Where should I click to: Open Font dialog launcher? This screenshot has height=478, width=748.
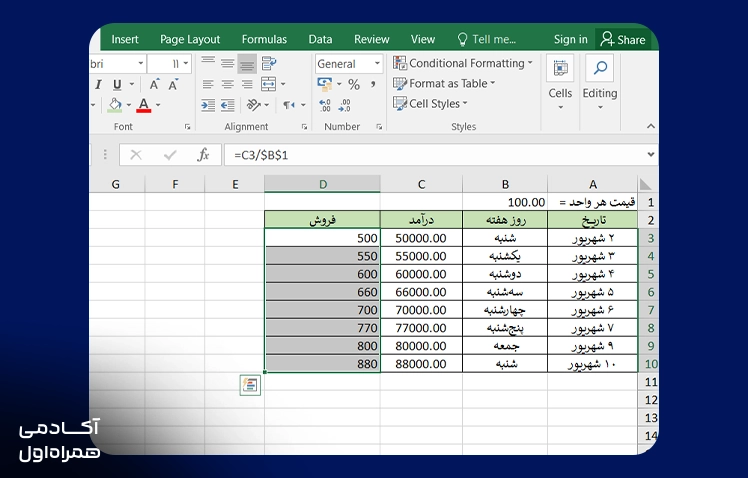point(187,127)
